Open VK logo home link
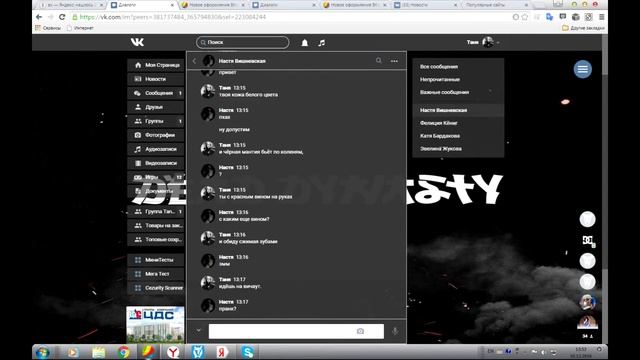The width and height of the screenshot is (640, 360). pos(137,42)
